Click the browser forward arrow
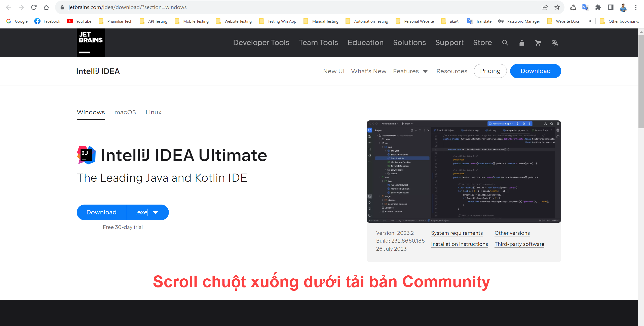 click(21, 7)
